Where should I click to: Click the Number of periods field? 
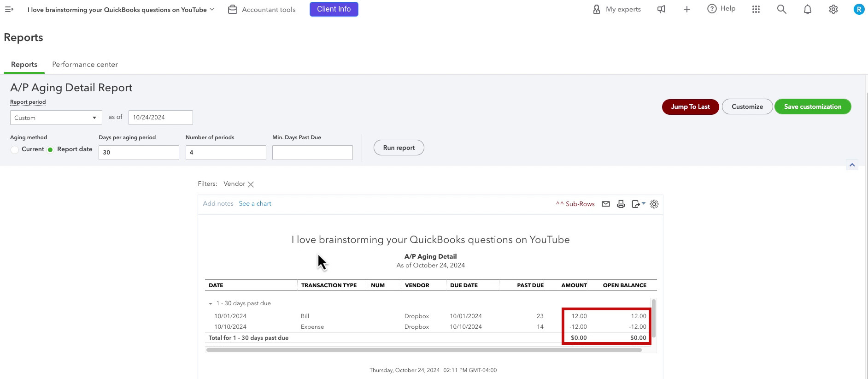[x=226, y=153]
